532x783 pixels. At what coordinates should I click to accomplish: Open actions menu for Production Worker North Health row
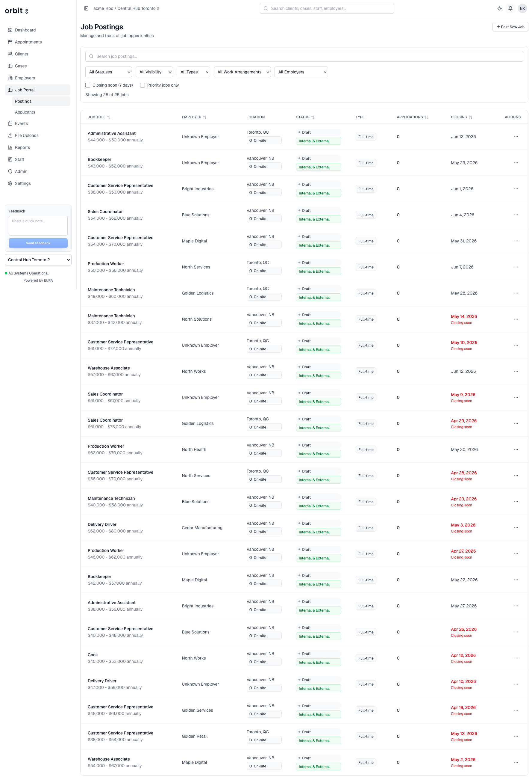coord(516,449)
